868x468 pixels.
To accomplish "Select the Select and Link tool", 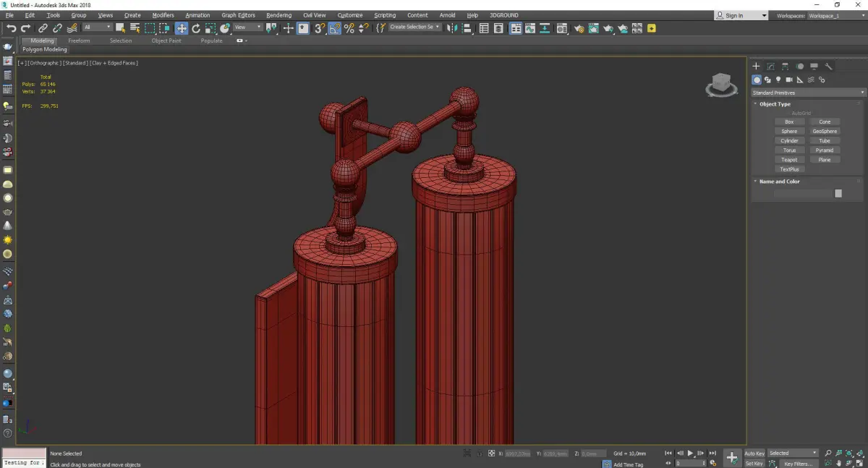I will click(x=43, y=28).
